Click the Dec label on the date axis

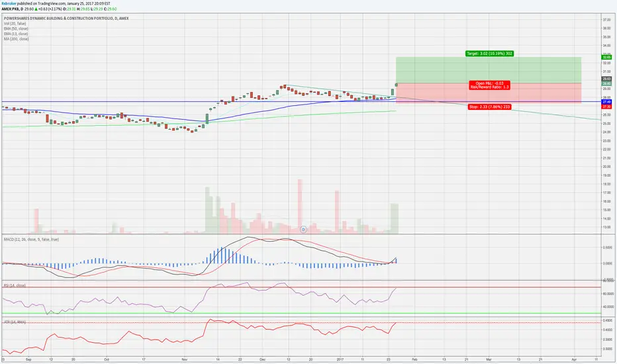pyautogui.click(x=263, y=359)
